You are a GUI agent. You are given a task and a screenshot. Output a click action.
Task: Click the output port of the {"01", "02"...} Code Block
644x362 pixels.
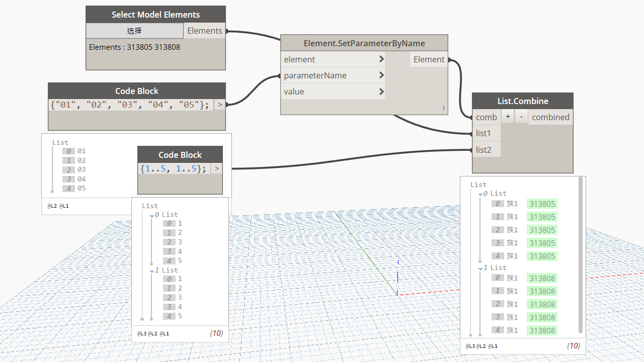click(219, 105)
